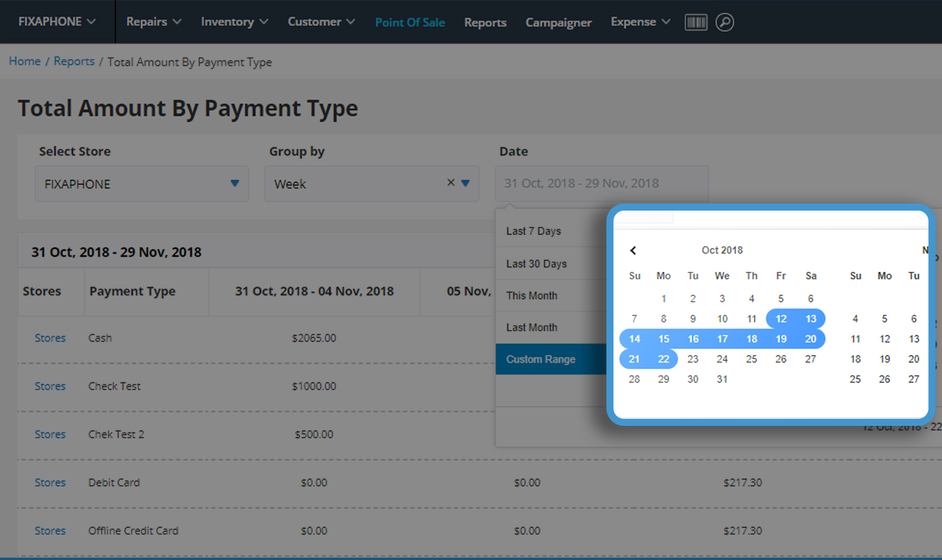942x560 pixels.
Task: Open the Reports nav item
Action: coord(485,22)
